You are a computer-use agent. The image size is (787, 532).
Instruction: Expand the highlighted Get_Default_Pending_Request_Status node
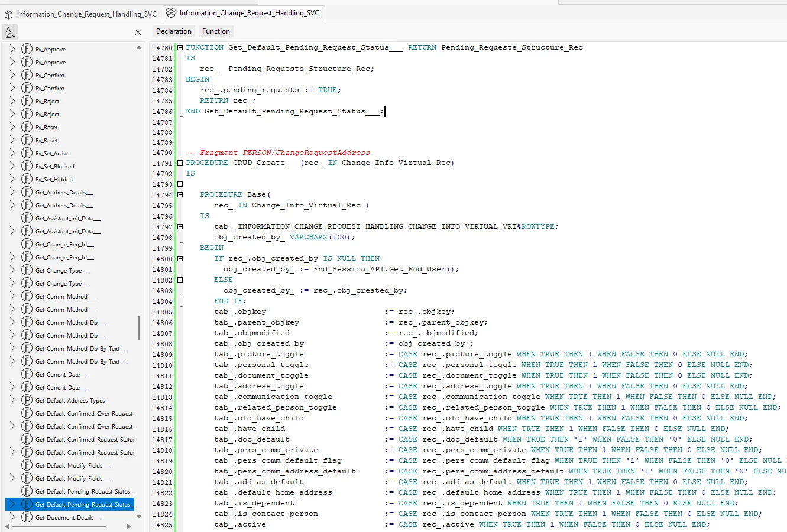tap(12, 504)
